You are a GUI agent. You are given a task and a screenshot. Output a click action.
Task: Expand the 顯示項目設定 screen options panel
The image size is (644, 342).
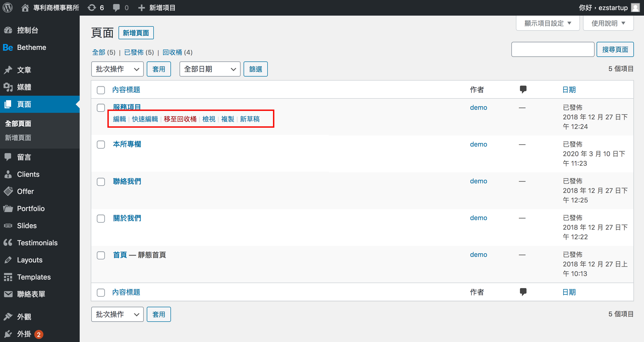pos(548,23)
